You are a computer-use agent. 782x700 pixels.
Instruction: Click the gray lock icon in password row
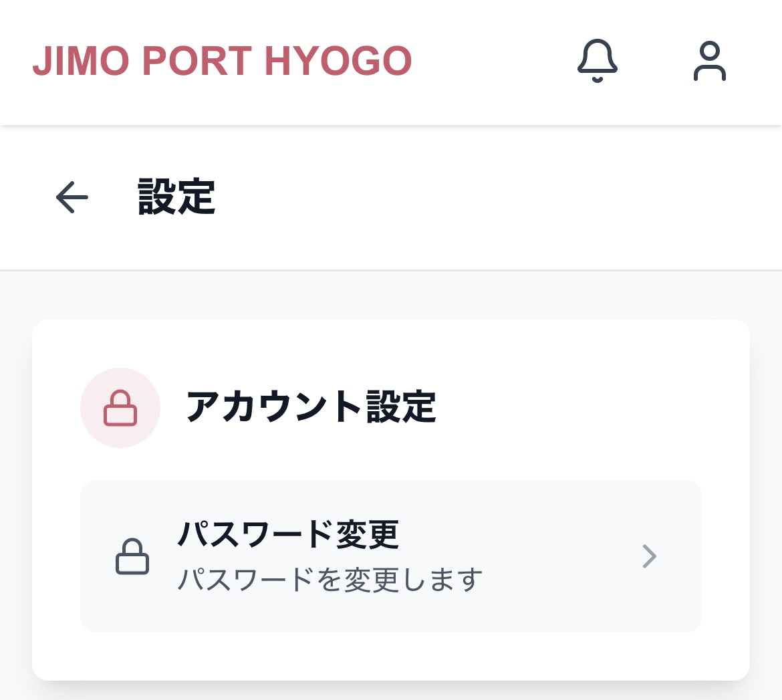(x=132, y=556)
